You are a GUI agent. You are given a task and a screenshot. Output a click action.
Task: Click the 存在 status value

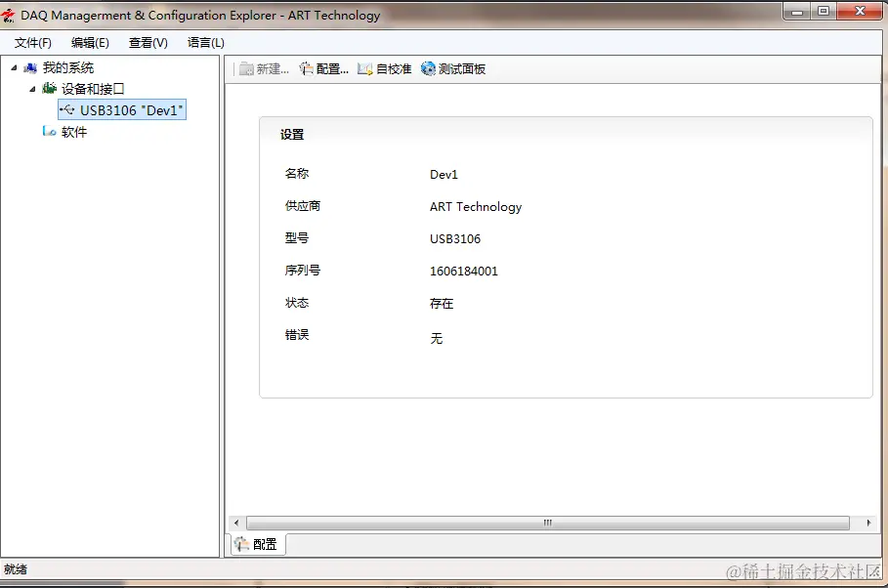click(x=442, y=304)
